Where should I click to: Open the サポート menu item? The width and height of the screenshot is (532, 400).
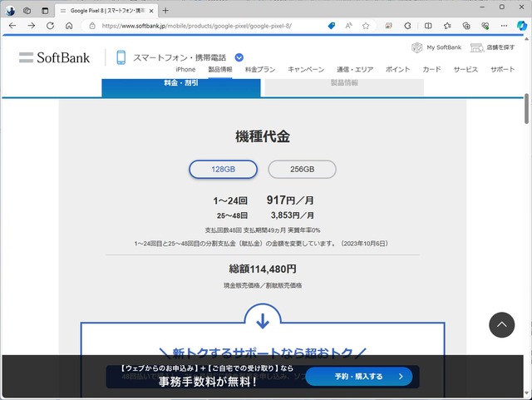502,69
